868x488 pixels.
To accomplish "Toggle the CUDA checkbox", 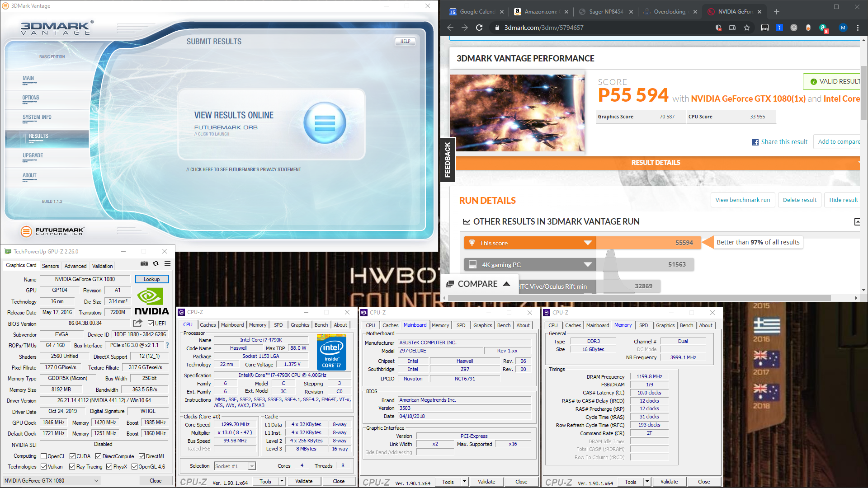I will tap(72, 456).
